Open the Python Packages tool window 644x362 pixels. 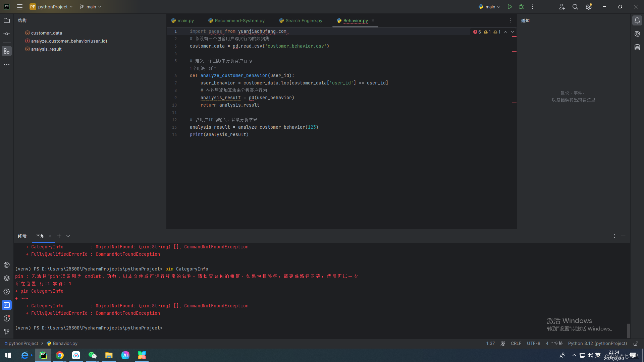(x=7, y=278)
